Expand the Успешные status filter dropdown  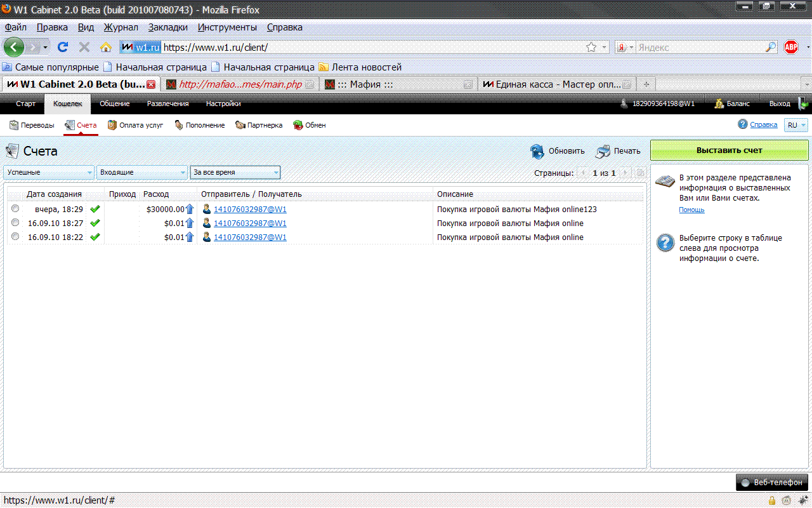click(x=49, y=172)
